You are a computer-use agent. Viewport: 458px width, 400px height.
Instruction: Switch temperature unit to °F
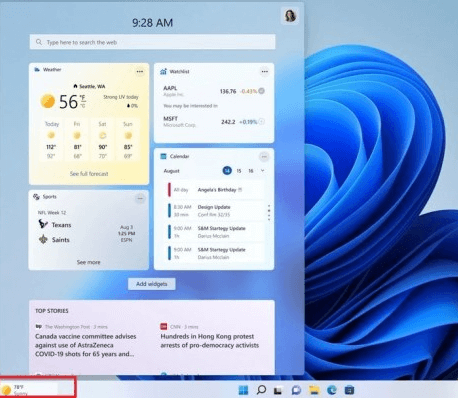coord(82,97)
